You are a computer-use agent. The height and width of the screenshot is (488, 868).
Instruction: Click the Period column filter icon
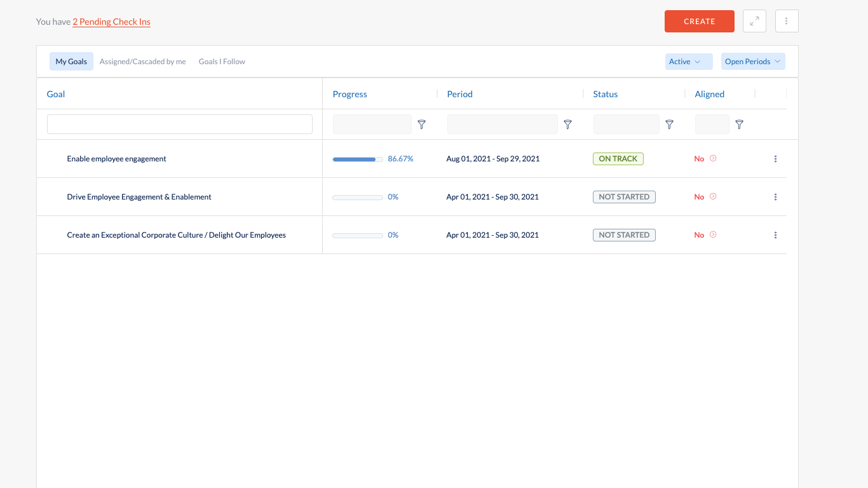(568, 125)
